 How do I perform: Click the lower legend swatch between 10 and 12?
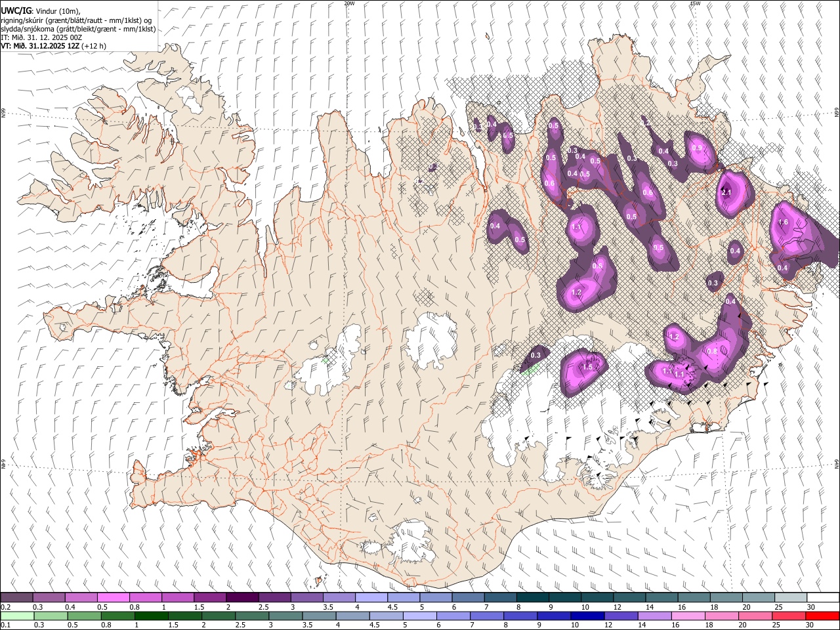[586, 616]
